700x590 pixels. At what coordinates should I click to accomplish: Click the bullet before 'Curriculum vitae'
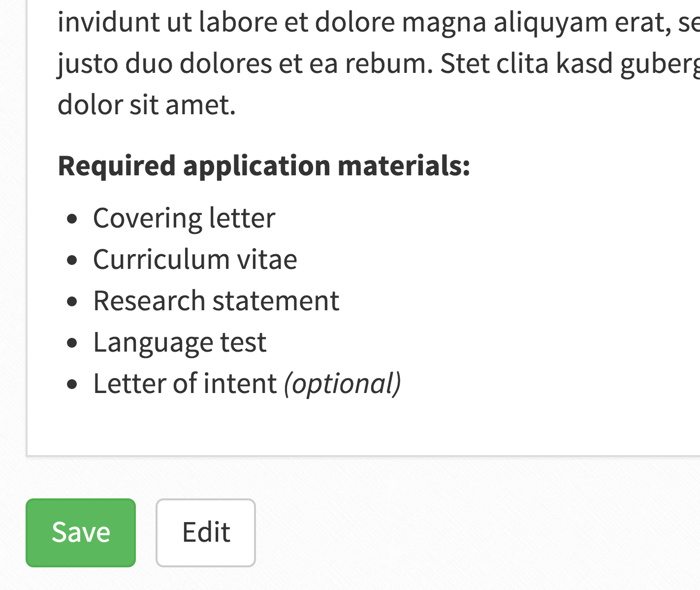72,260
